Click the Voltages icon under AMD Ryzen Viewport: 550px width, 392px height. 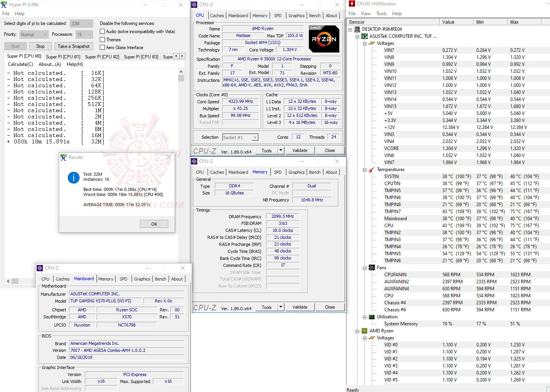tap(372, 338)
